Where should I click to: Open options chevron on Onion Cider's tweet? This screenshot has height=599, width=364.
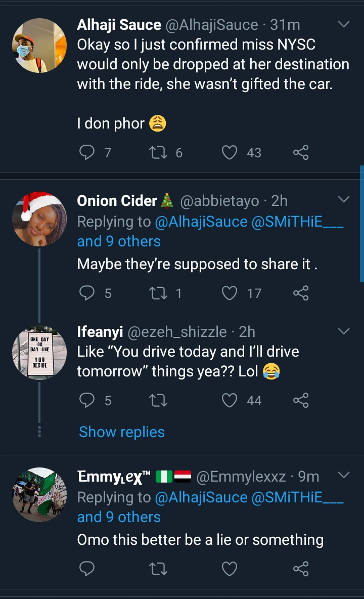click(343, 200)
